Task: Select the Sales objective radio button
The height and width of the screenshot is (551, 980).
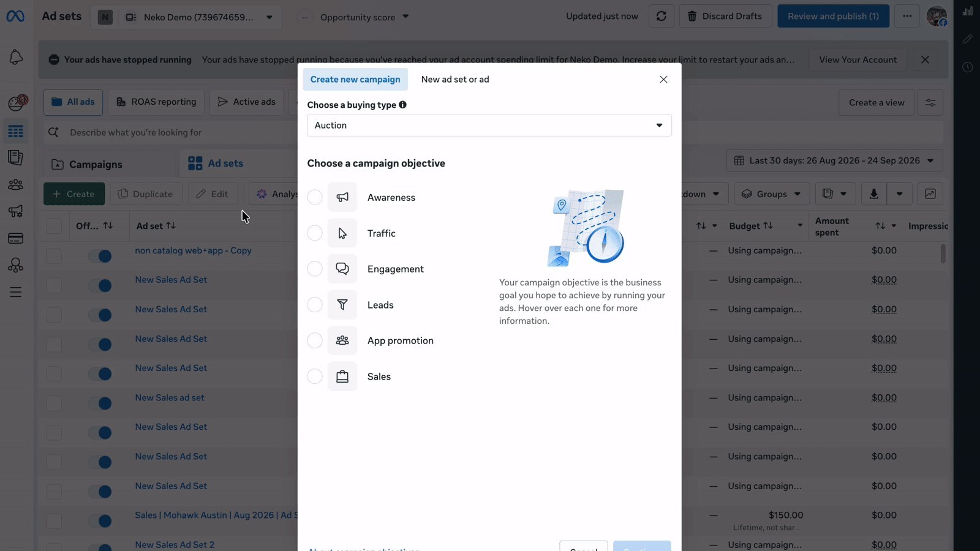Action: (315, 377)
